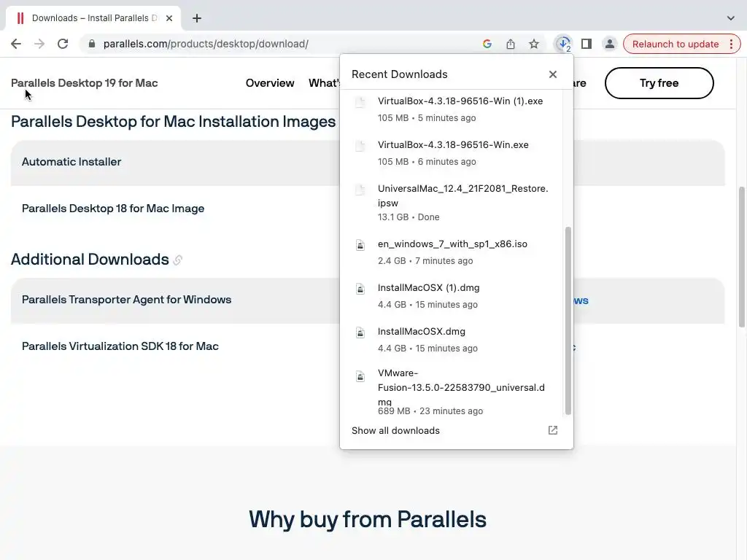Viewport: 747px width, 560px height.
Task: Click the page vertical scrollbar thumb
Action: [742, 257]
